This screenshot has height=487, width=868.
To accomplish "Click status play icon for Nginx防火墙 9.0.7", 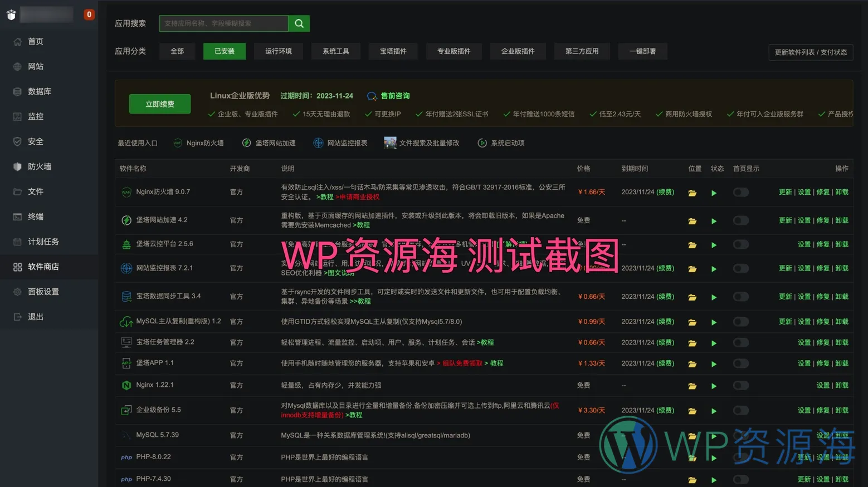I will pyautogui.click(x=714, y=193).
